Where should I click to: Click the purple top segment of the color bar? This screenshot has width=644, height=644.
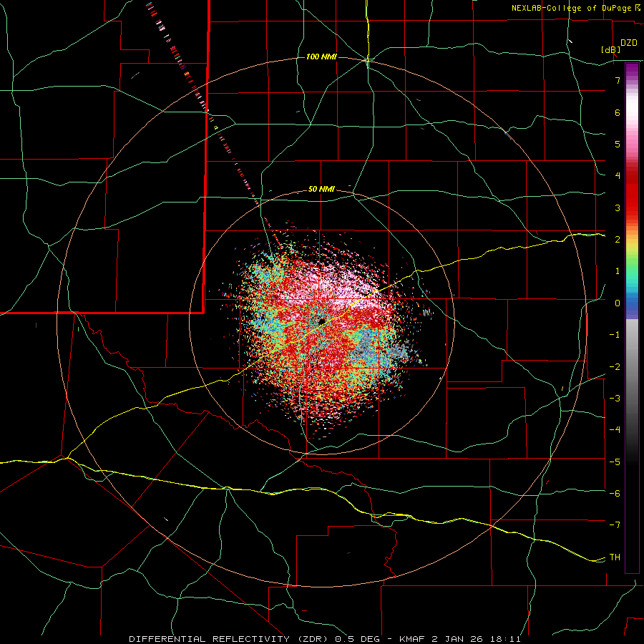(x=632, y=70)
